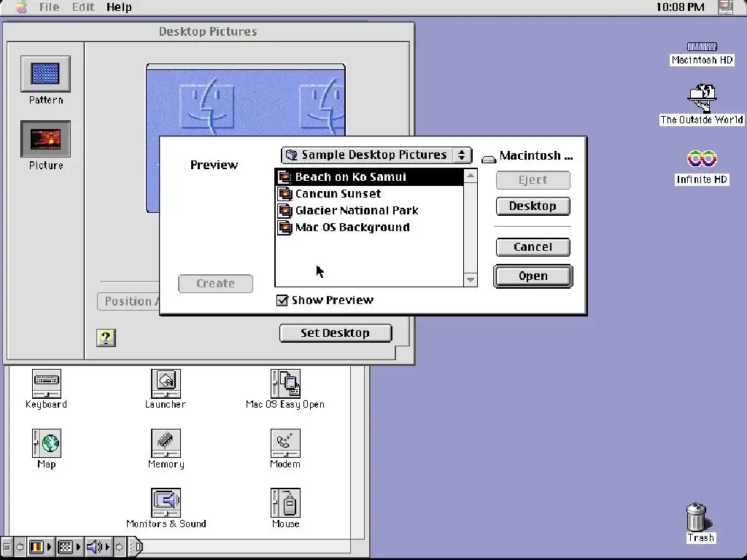Click the question mark help icon

tap(106, 338)
